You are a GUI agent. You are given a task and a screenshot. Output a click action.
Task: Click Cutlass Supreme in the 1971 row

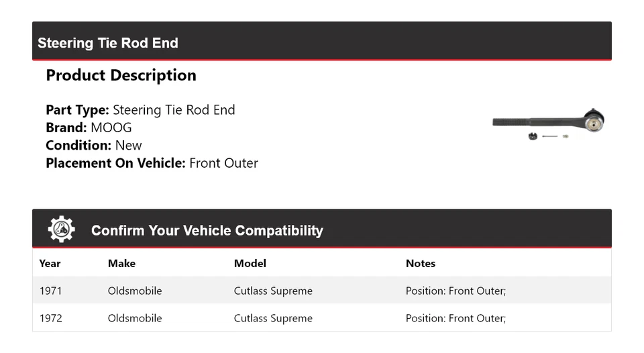click(273, 291)
